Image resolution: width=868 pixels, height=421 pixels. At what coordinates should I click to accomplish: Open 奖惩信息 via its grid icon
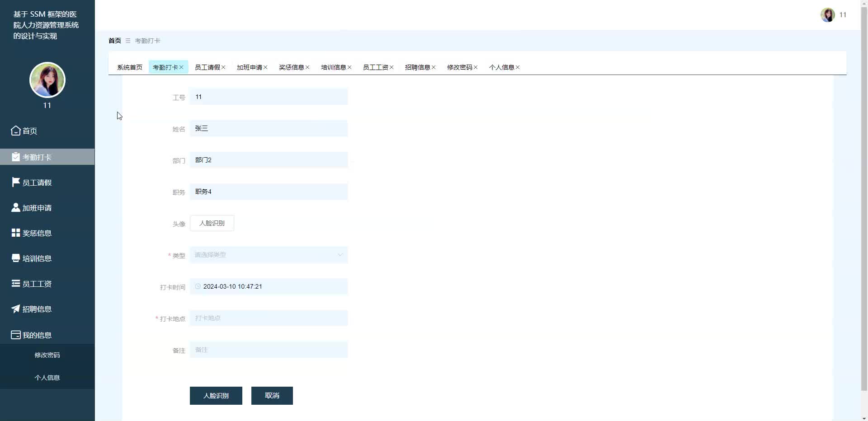15,233
